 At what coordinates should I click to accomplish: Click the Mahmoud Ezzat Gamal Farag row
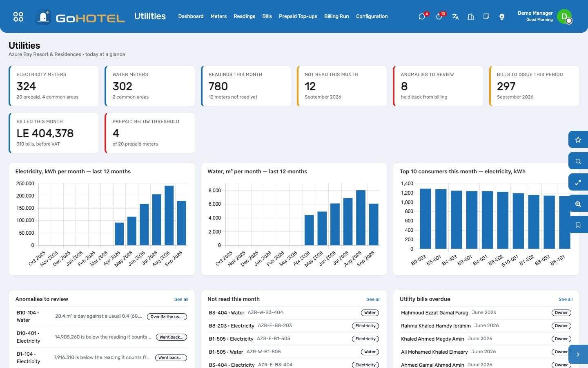(486, 313)
